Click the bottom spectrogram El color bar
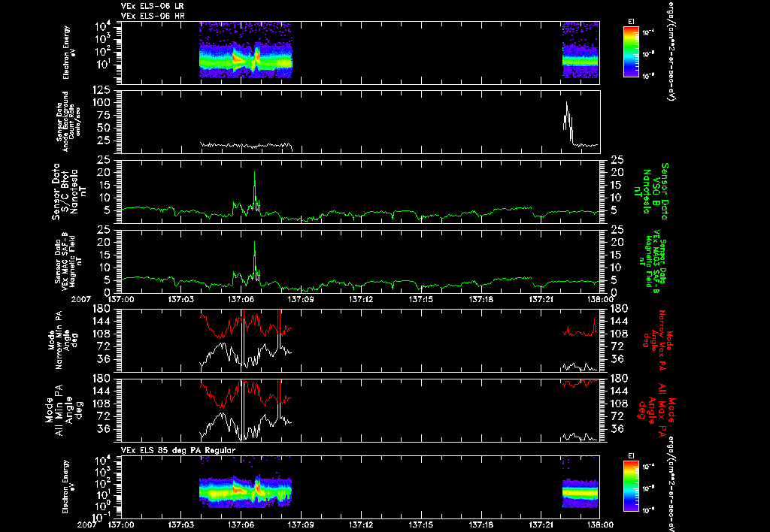This screenshot has height=532, width=770. click(x=631, y=487)
